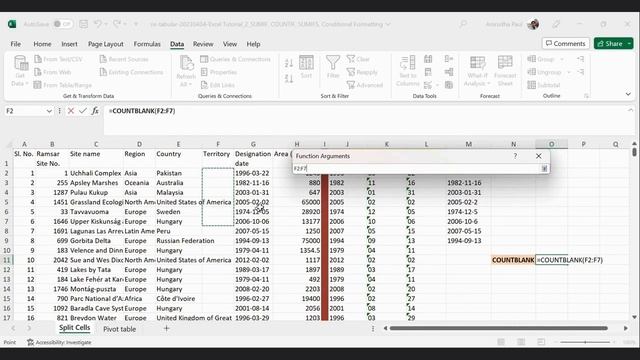
Task: Open the Name Box dropdown
Action: [x=49, y=111]
